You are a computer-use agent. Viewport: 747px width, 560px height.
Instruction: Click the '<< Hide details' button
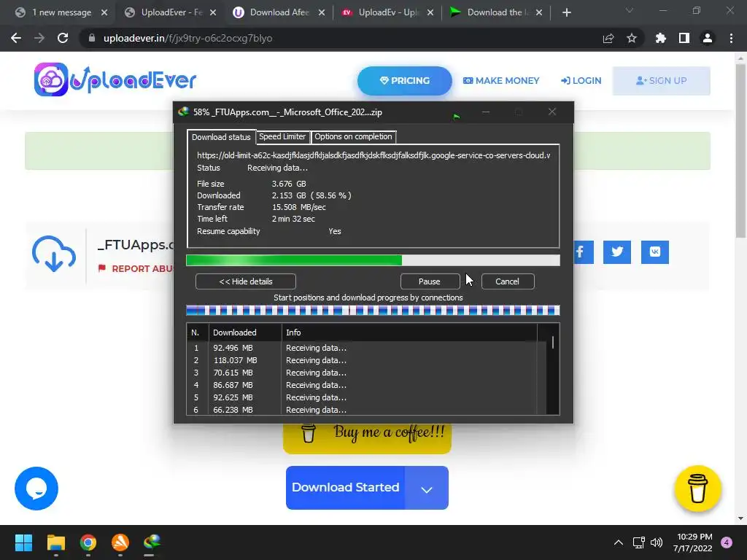(x=246, y=281)
